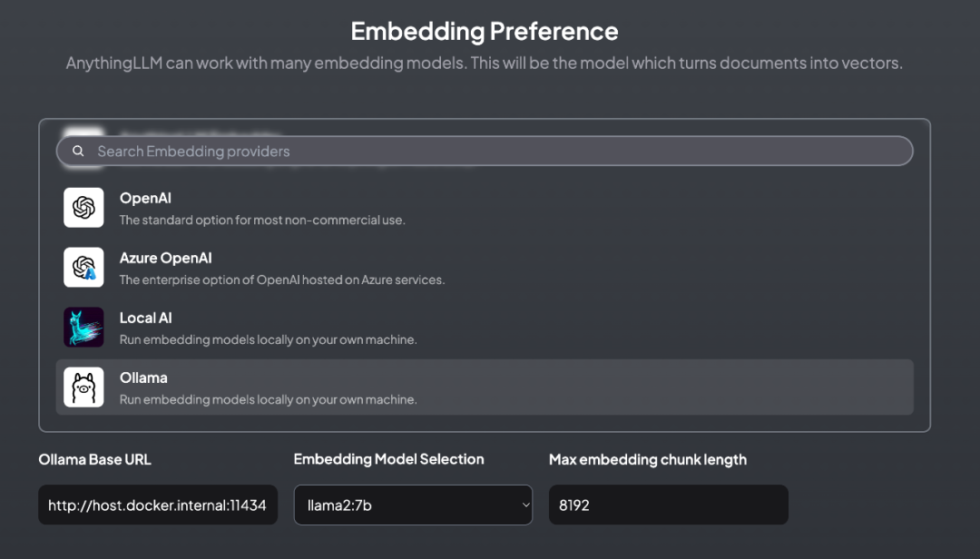Click the Ollama Base URL input field
This screenshot has width=980, height=559.
[x=157, y=505]
